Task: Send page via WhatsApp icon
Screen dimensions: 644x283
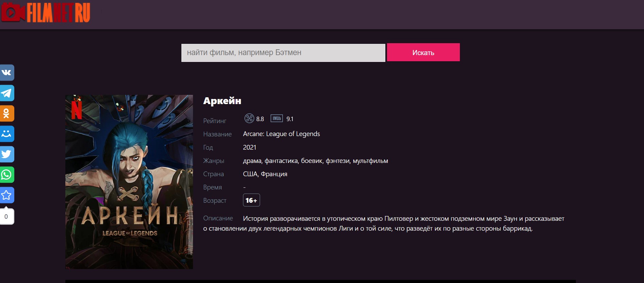Action: tap(7, 174)
